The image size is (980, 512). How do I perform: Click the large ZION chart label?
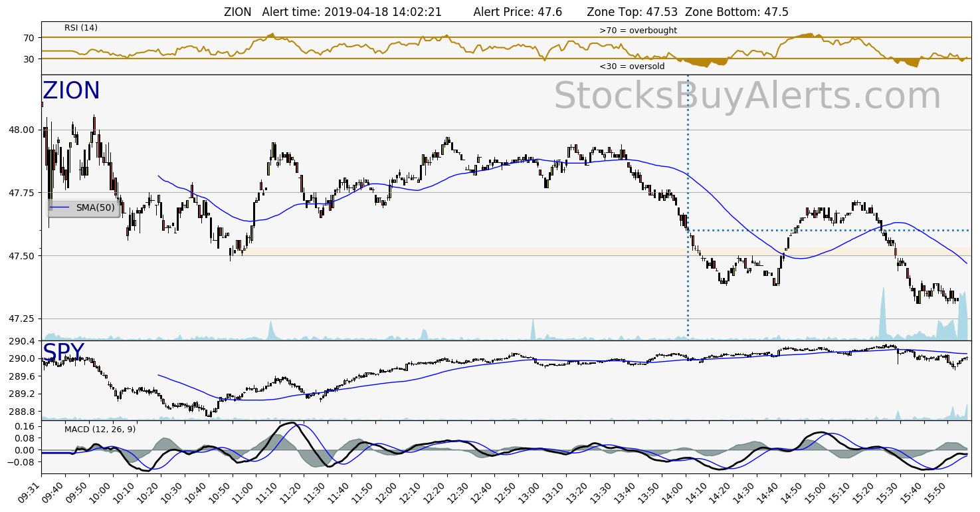[x=71, y=91]
